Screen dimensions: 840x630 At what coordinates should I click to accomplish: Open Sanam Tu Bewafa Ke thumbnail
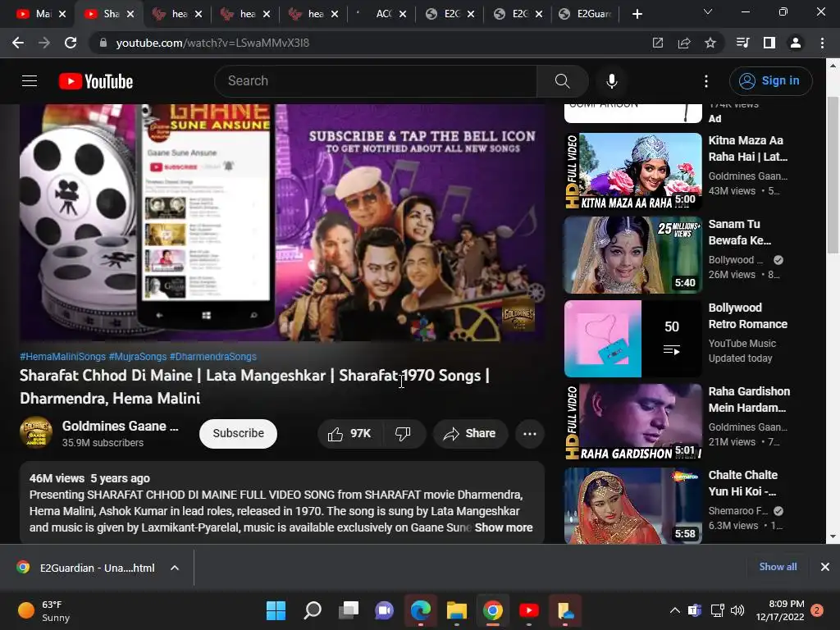[632, 255]
